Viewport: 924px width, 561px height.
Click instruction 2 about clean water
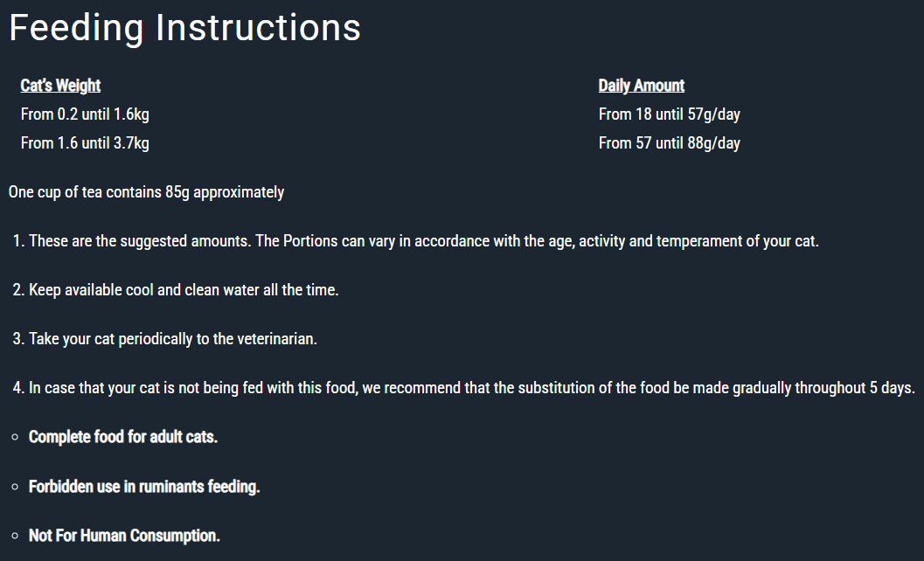coord(176,290)
